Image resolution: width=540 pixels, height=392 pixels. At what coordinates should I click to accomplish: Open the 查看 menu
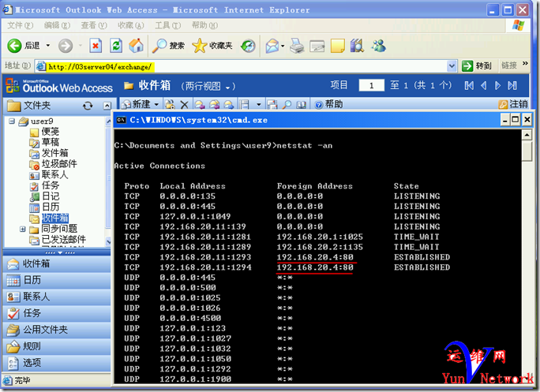(94, 25)
